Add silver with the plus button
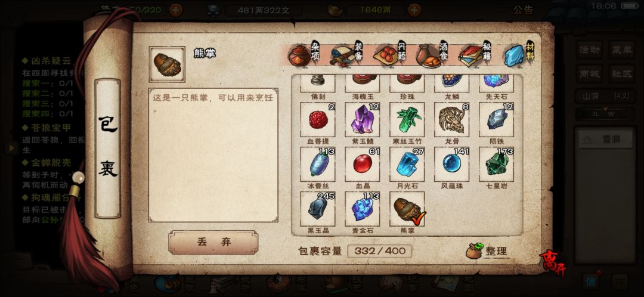 (415, 10)
